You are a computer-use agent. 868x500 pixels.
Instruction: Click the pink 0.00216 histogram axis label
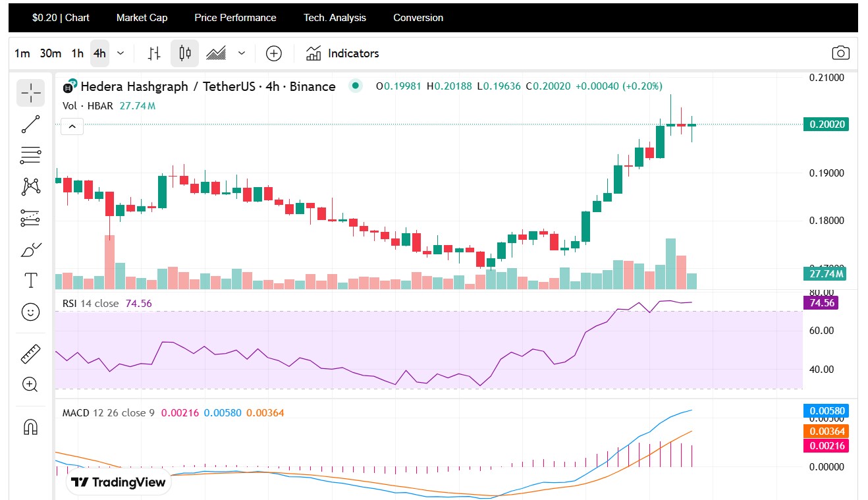(x=826, y=446)
